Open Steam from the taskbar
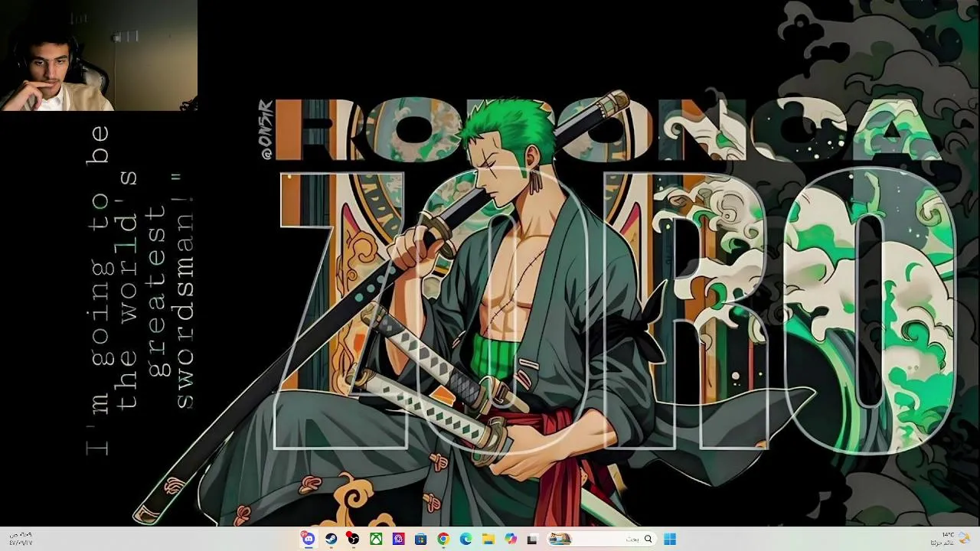This screenshot has width=980, height=551. tap(331, 539)
